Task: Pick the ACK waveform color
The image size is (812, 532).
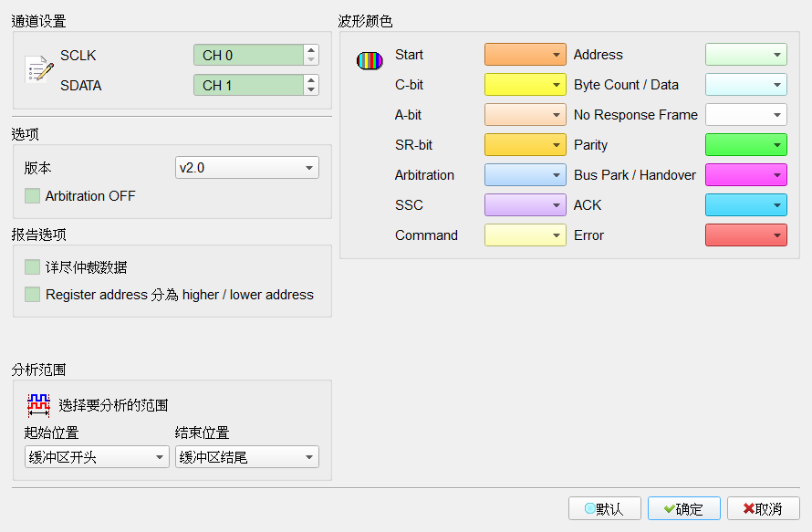Action: coord(746,204)
